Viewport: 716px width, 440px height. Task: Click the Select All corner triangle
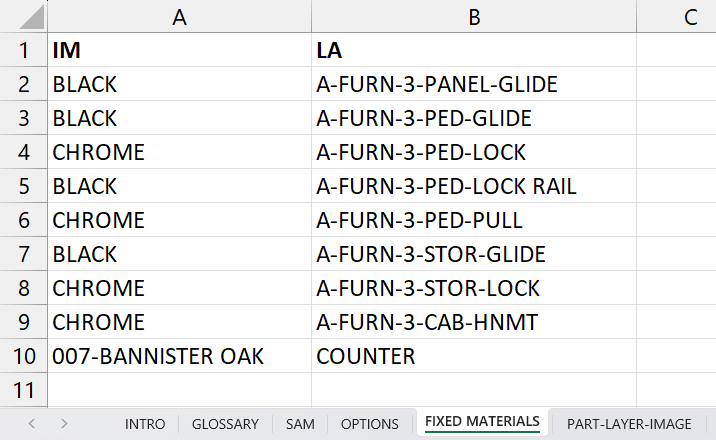coord(32,17)
